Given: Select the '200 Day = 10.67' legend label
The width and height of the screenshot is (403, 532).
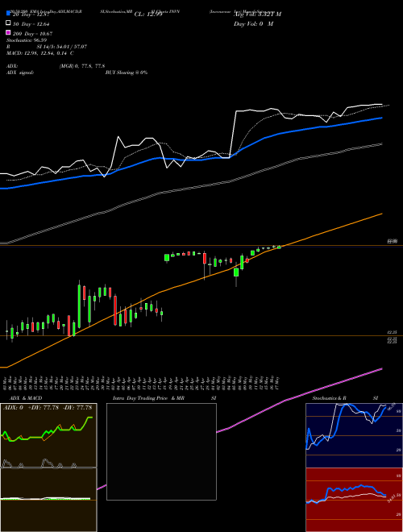Looking at the screenshot, I should pos(32,33).
